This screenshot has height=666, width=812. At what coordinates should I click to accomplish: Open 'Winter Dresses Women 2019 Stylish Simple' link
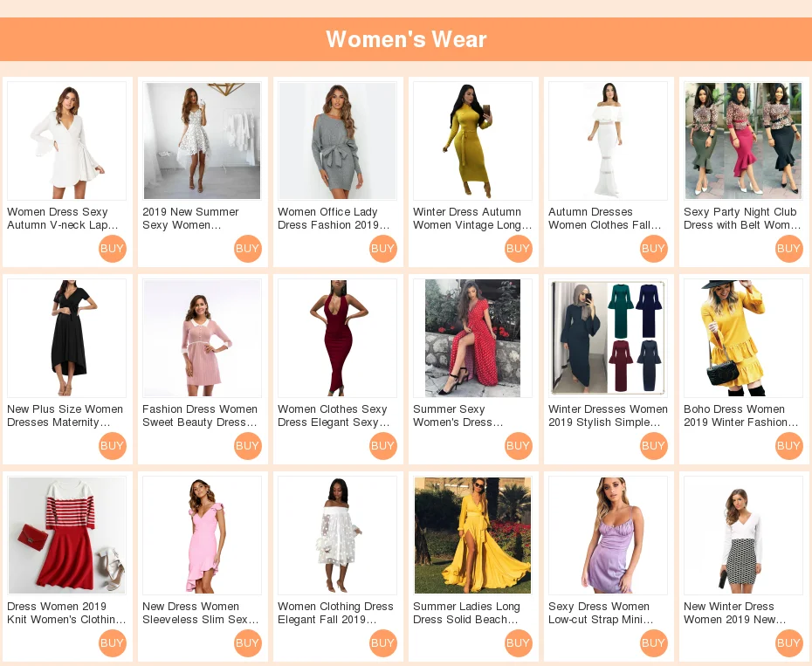[x=608, y=415]
